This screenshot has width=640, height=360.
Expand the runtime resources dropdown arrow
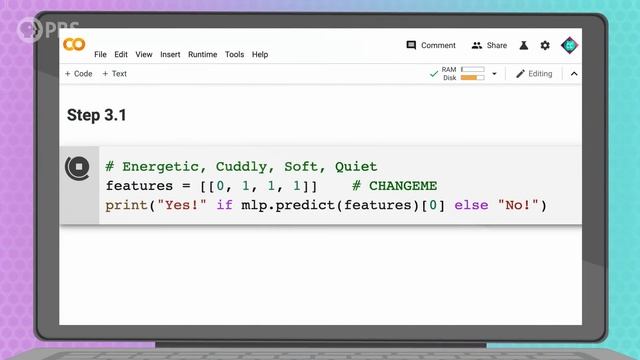tap(494, 74)
